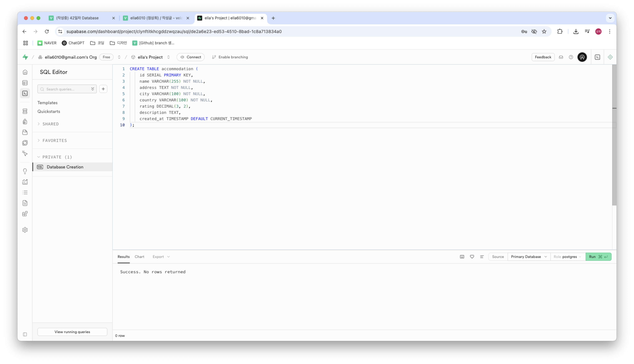Open the organization switcher arrows
This screenshot has width=634, height=364.
click(x=119, y=57)
